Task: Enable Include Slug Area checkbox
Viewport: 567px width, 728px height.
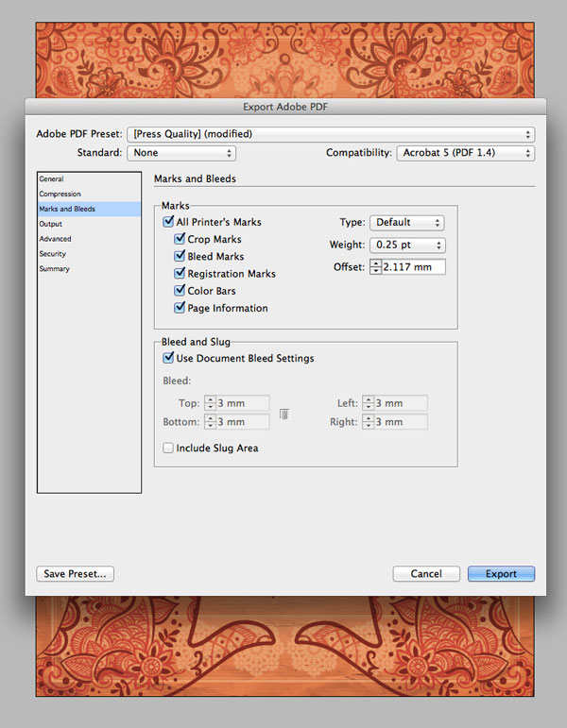Action: click(x=168, y=448)
